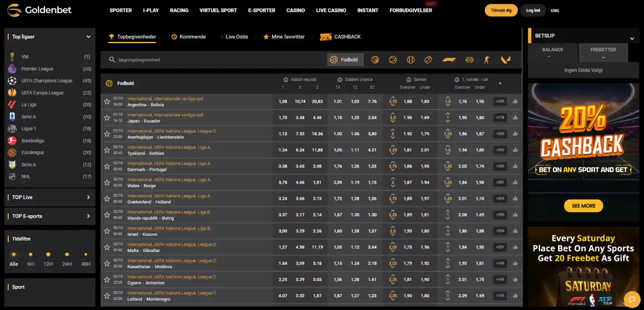This screenshot has width=644, height=310.
Task: Star the Israel - Kosovo match
Action: tap(107, 231)
